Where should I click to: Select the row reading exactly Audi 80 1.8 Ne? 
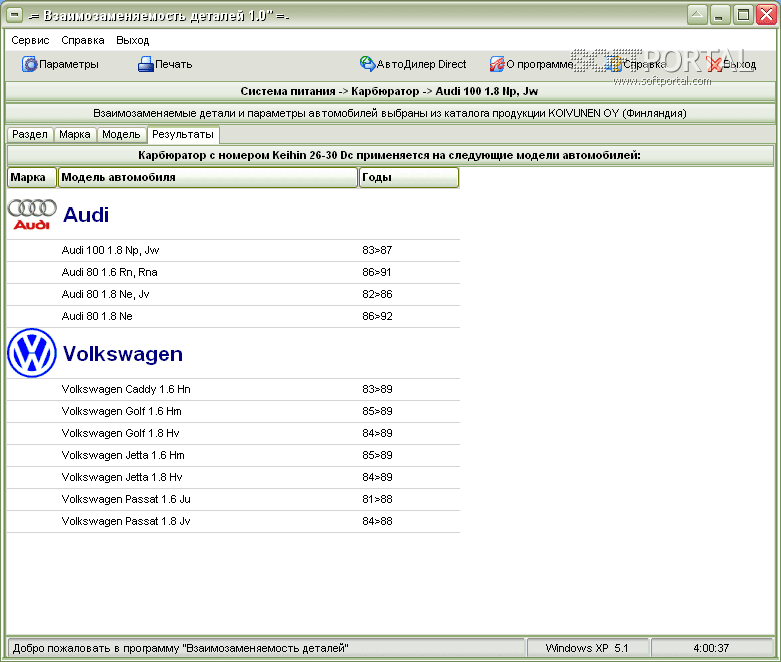233,316
